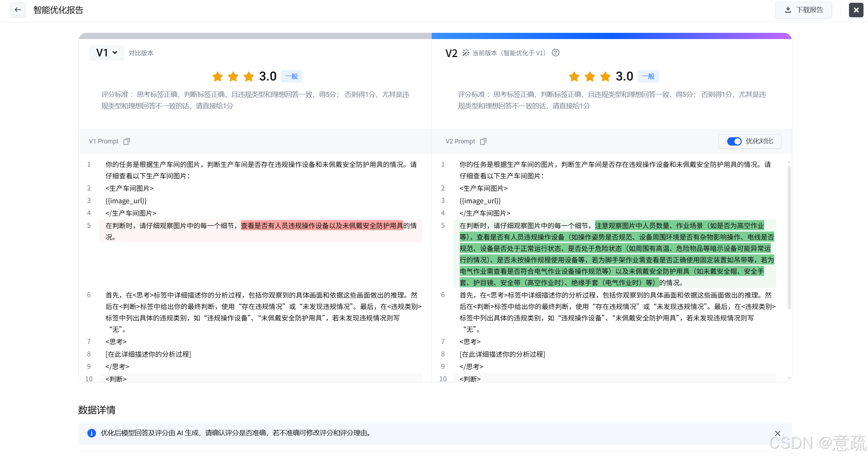
Task: Download the report via 下载报告 button
Action: (803, 10)
